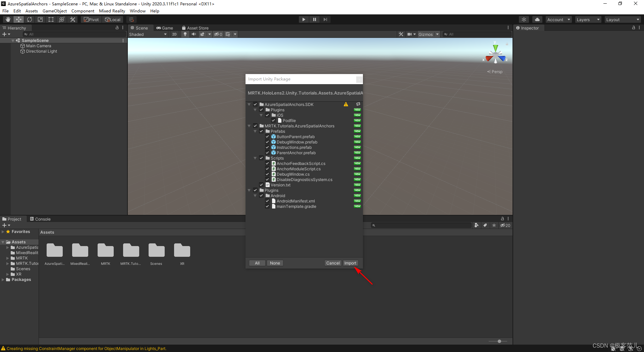
Task: Open the Component menu
Action: (x=83, y=11)
